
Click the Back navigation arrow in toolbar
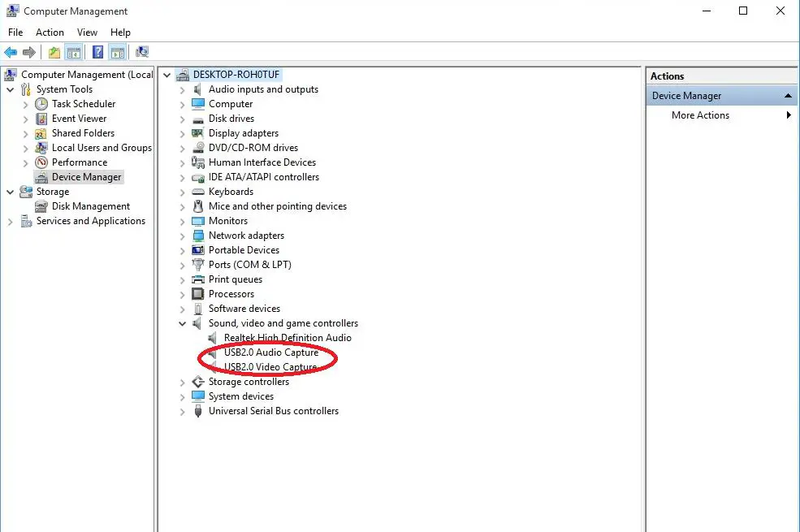tap(11, 51)
